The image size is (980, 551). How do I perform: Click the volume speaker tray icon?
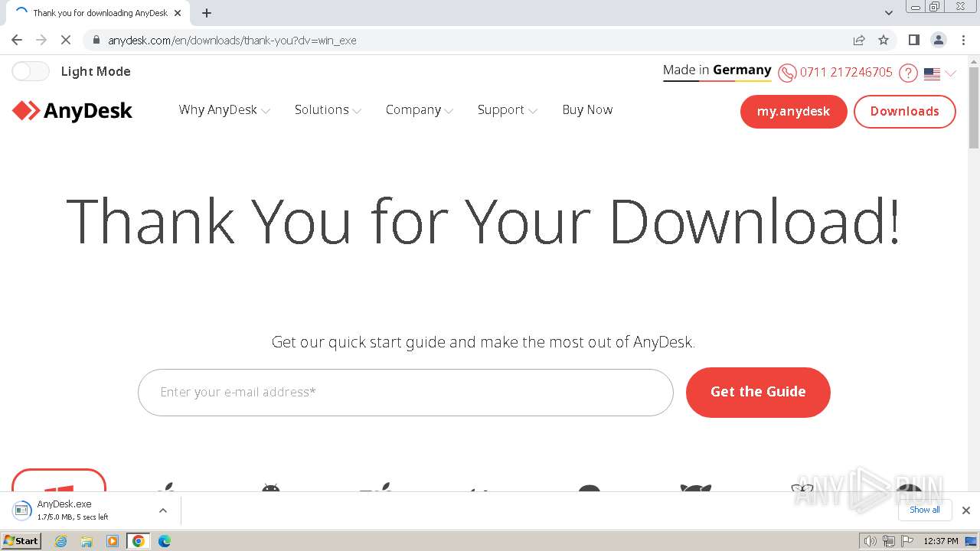(870, 541)
